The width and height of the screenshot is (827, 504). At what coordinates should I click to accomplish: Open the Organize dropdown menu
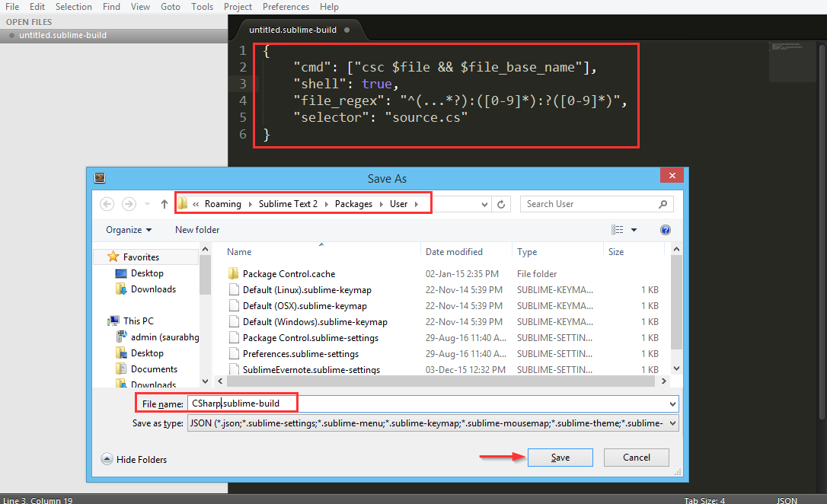127,229
